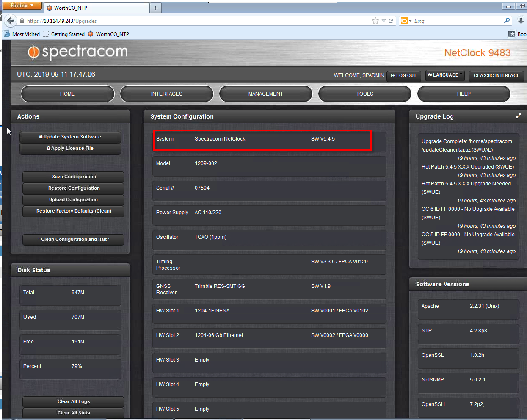
Task: Click the OpenSSH 7.2p2 version
Action: click(477, 404)
